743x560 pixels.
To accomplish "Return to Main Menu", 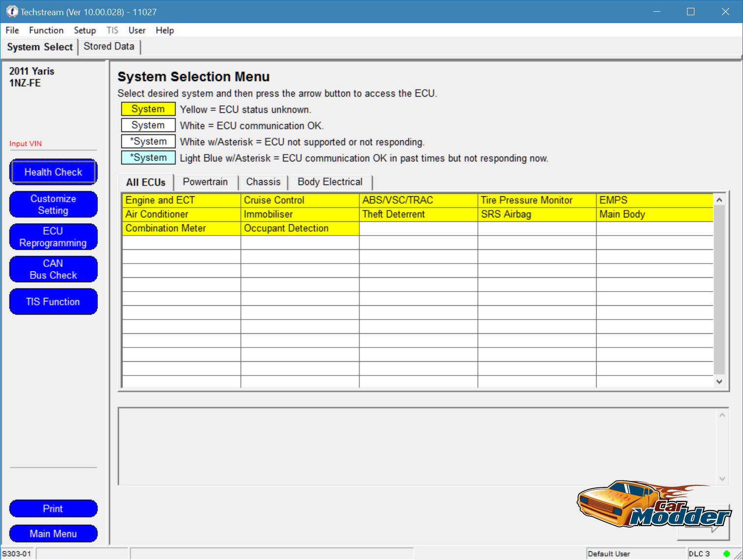I will (x=53, y=533).
